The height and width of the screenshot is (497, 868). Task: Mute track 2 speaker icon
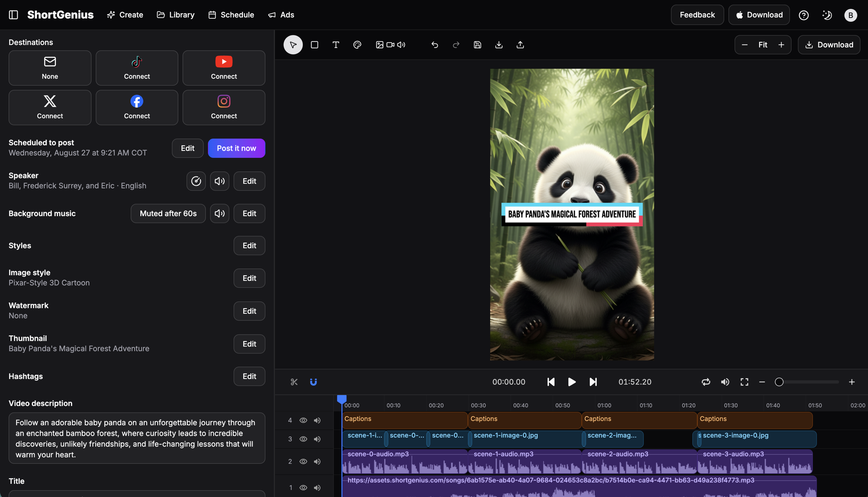click(x=317, y=461)
